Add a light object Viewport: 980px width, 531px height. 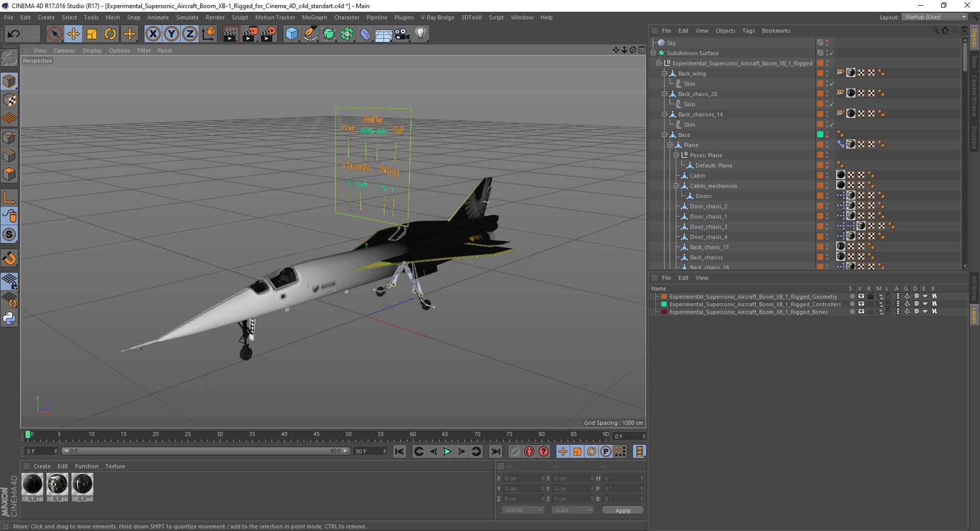(421, 34)
